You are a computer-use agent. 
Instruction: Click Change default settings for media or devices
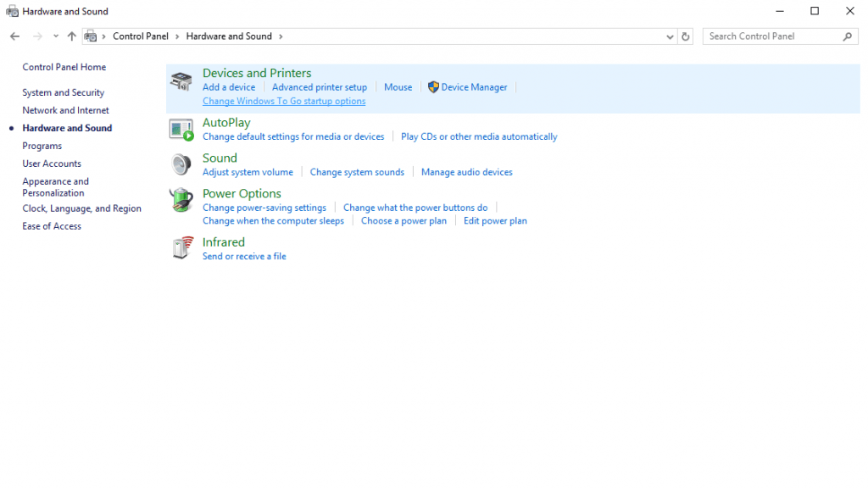pos(292,136)
